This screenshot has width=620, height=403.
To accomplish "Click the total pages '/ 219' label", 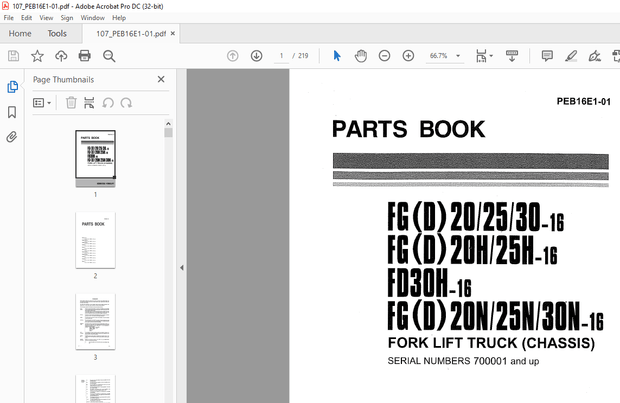I will click(301, 56).
